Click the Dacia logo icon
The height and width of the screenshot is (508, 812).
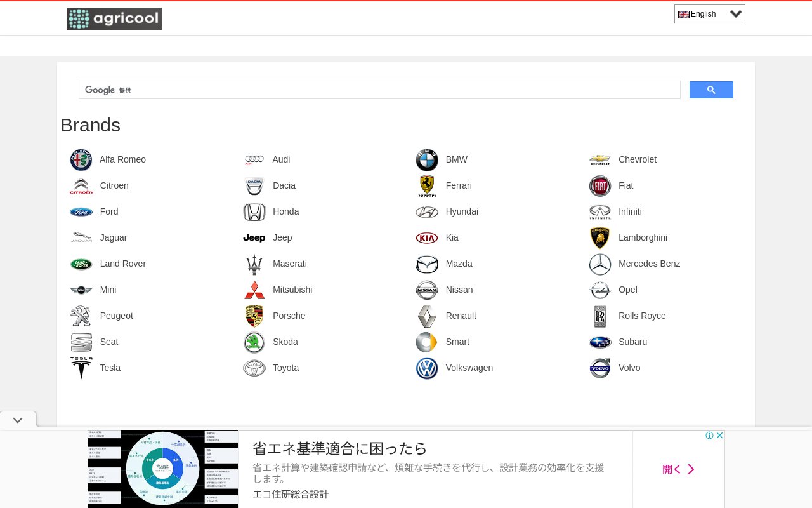click(x=254, y=186)
